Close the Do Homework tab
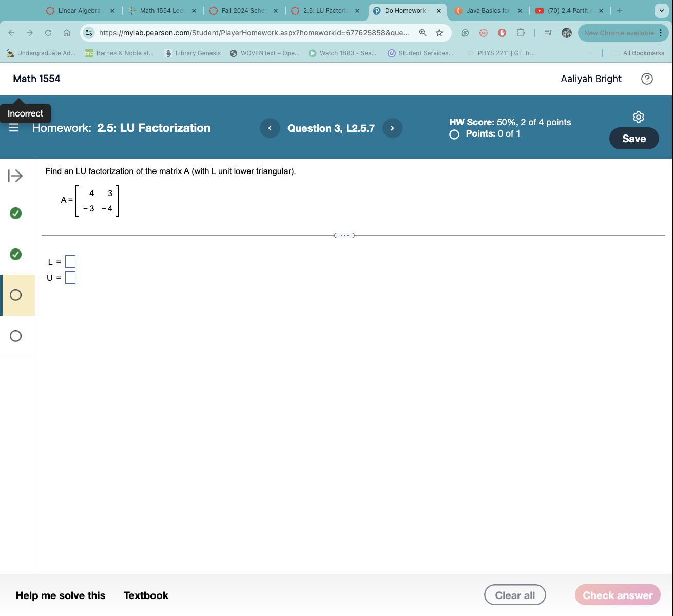 [x=439, y=10]
